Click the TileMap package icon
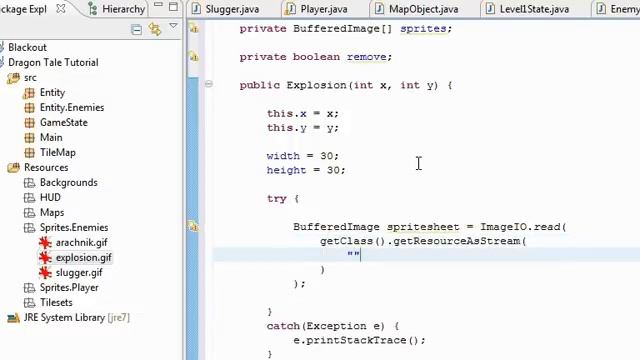Viewport: 640px width, 360px height. click(29, 153)
